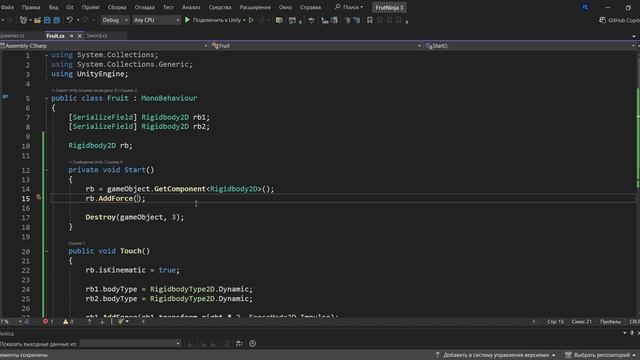
Task: Click the errors count indicator with red icon
Action: pyautogui.click(x=48, y=322)
